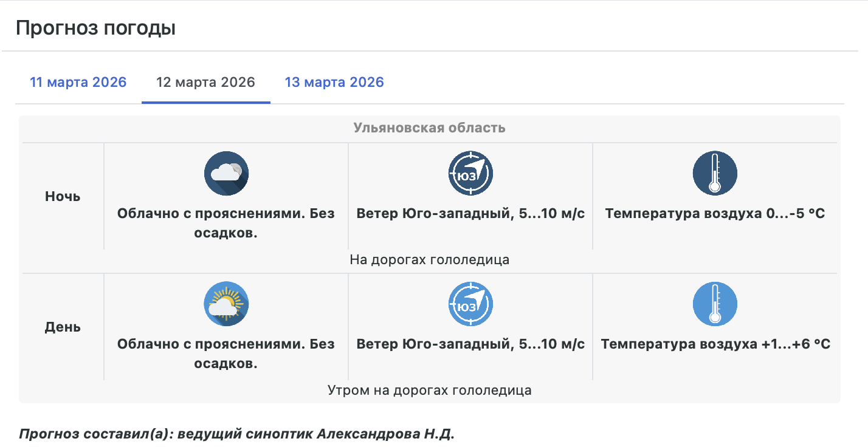Open the 13 марта 2026 forecast tab
The height and width of the screenshot is (447, 868).
(334, 82)
